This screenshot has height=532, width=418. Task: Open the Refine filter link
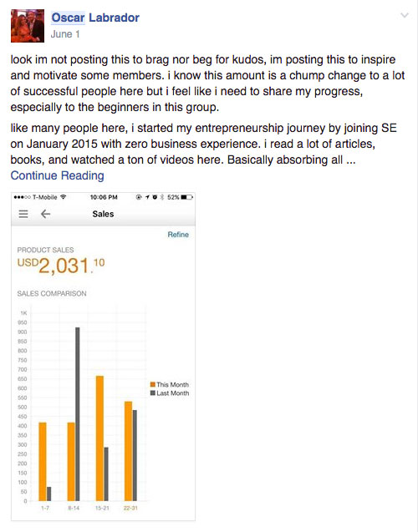coord(178,235)
